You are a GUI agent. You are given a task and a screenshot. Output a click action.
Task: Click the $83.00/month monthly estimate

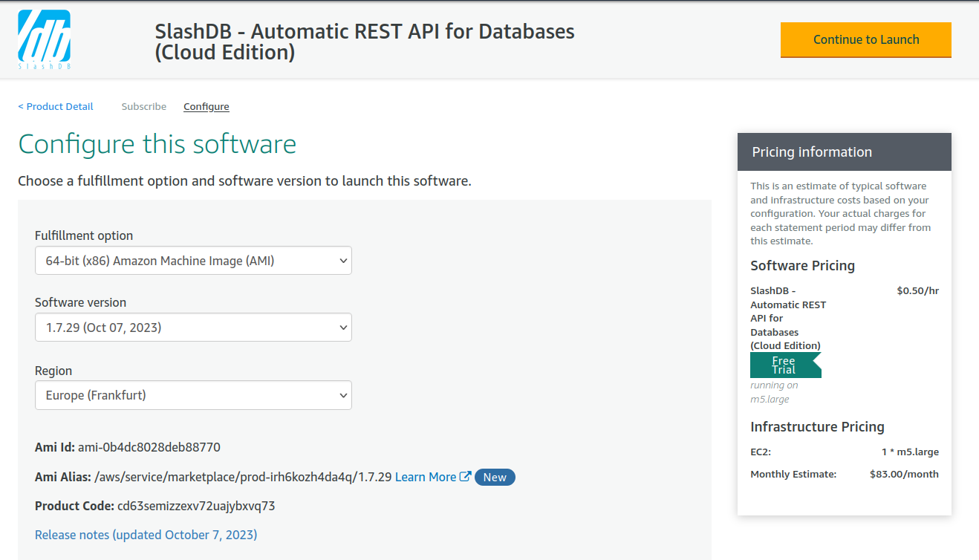(904, 474)
